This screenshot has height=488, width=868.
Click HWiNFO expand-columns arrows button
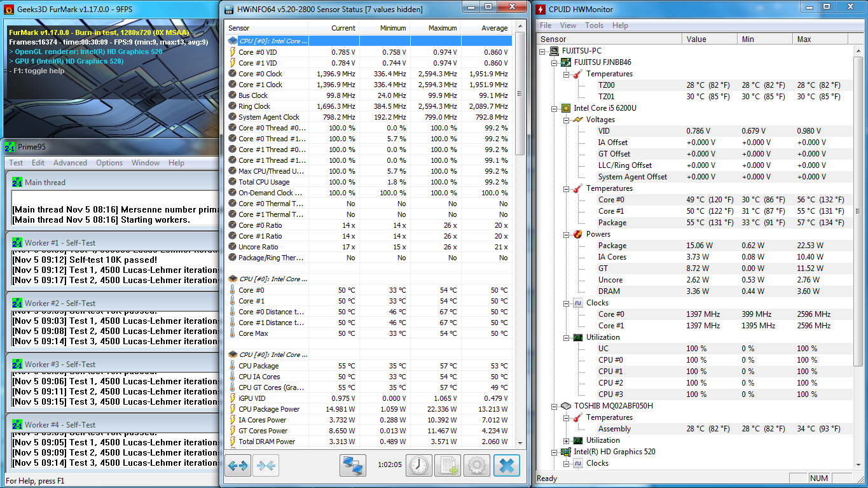click(x=238, y=466)
